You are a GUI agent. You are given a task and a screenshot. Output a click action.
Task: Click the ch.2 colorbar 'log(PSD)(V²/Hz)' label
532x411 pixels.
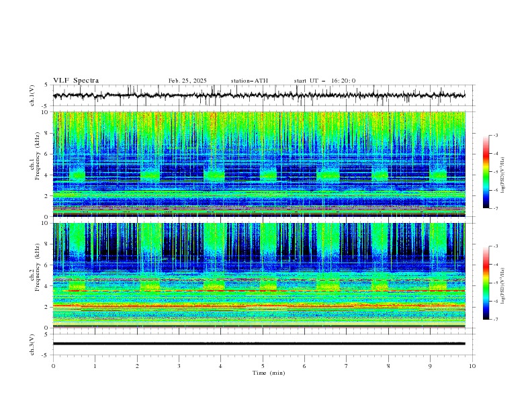503,286
